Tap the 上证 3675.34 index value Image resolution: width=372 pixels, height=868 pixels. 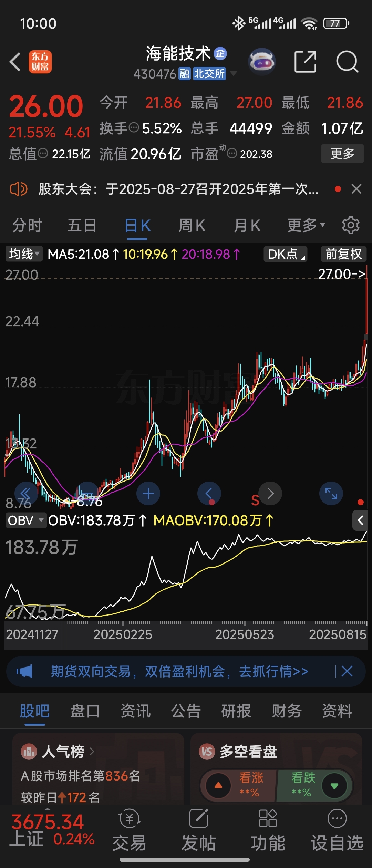[48, 822]
